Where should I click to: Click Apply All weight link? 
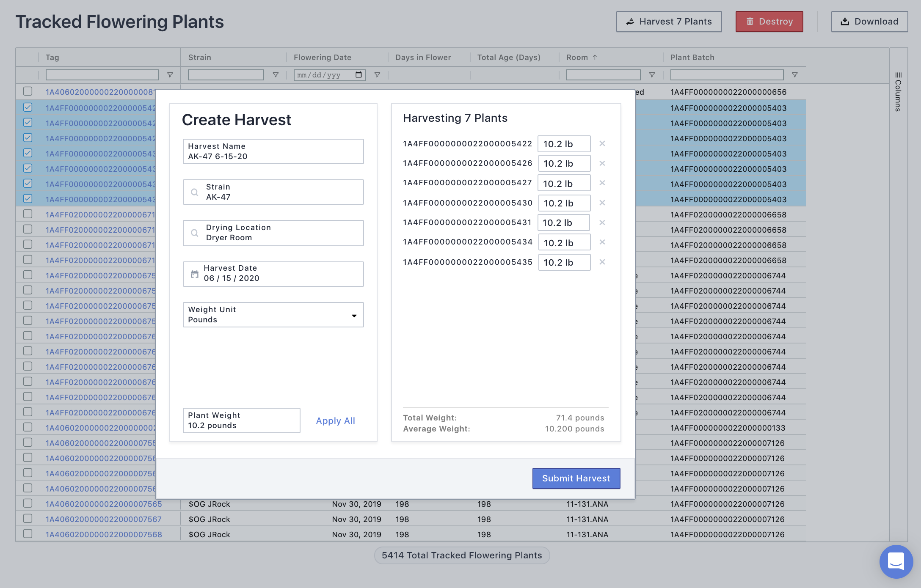336,421
